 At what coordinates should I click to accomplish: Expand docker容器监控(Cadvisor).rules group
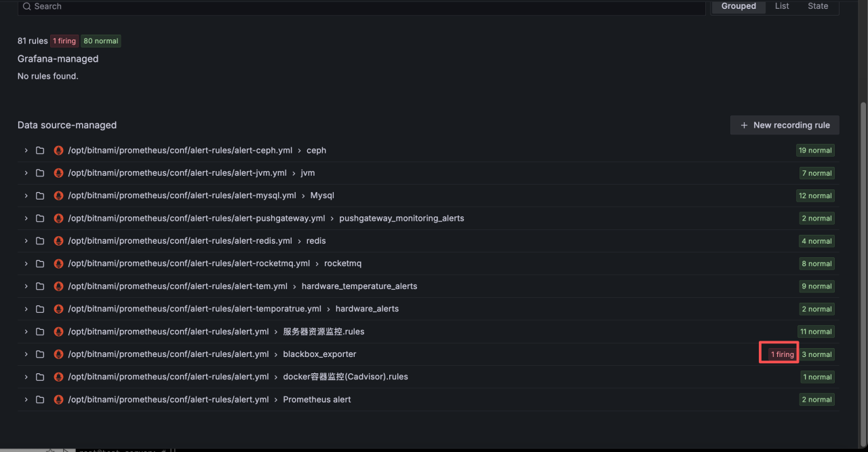coord(26,377)
